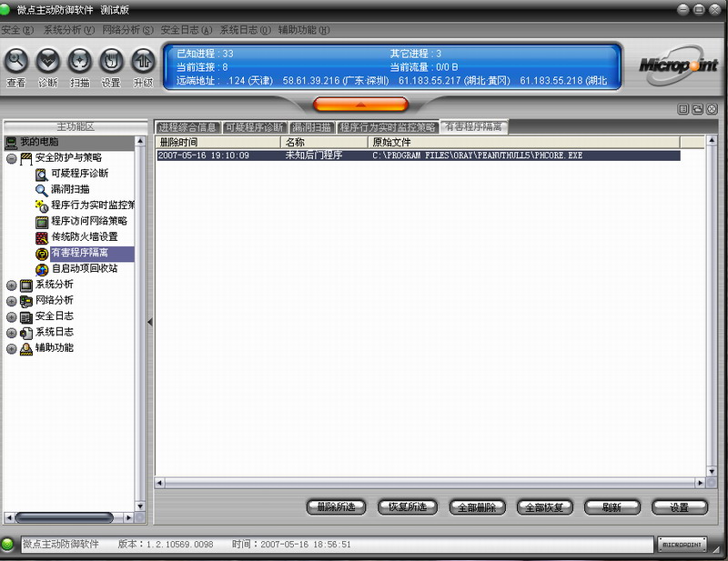Image resolution: width=728 pixels, height=561 pixels.
Task: Open 传统防火墙设置 tree item
Action: (x=84, y=236)
